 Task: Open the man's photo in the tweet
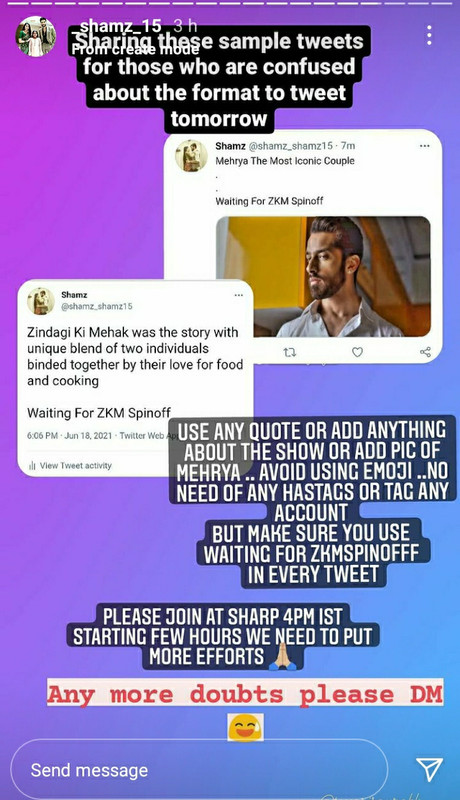(x=323, y=277)
